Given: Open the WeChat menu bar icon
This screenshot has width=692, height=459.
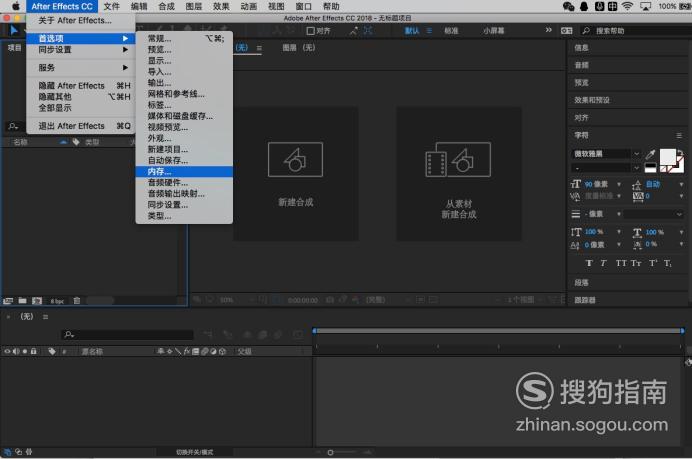Looking at the screenshot, I should (568, 6).
